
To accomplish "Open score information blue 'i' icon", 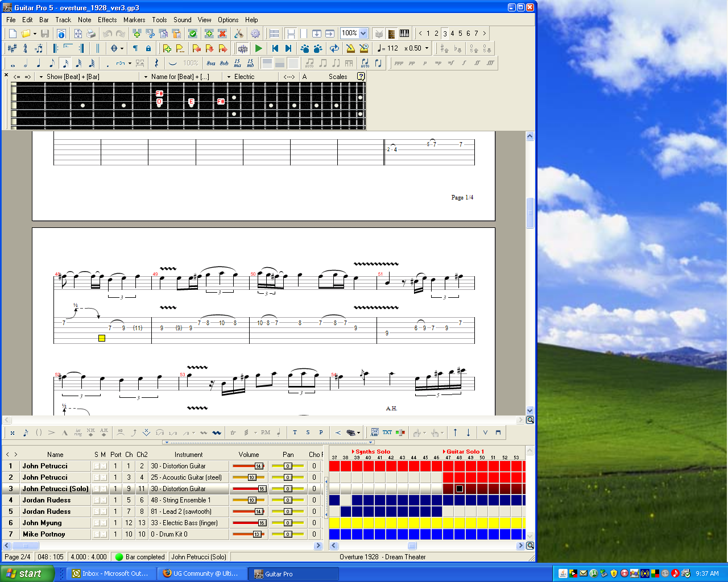I will point(61,34).
